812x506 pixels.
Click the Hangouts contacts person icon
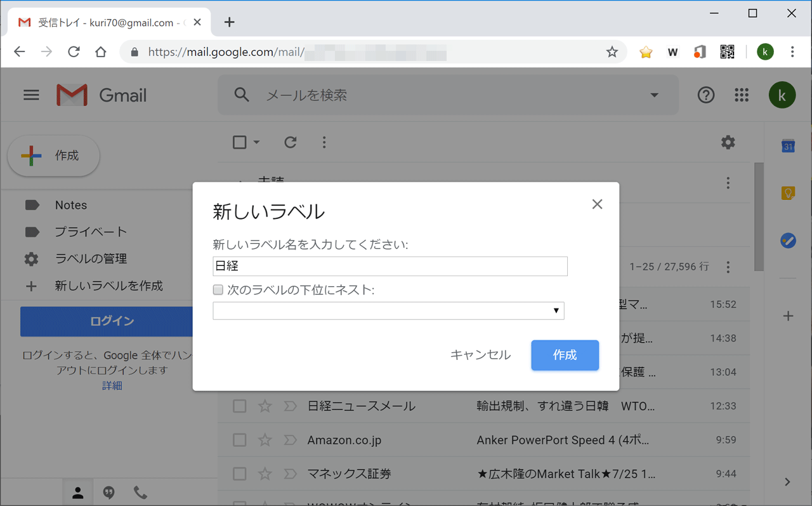[78, 493]
